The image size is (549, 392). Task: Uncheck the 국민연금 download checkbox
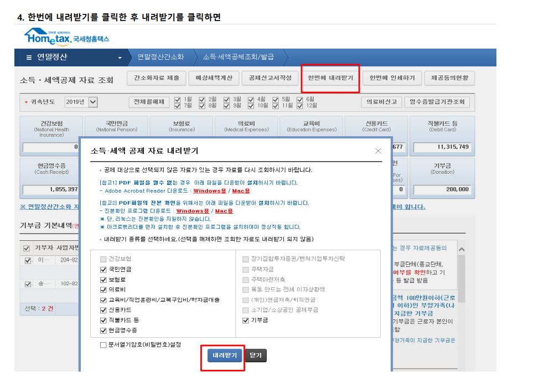pyautogui.click(x=103, y=269)
